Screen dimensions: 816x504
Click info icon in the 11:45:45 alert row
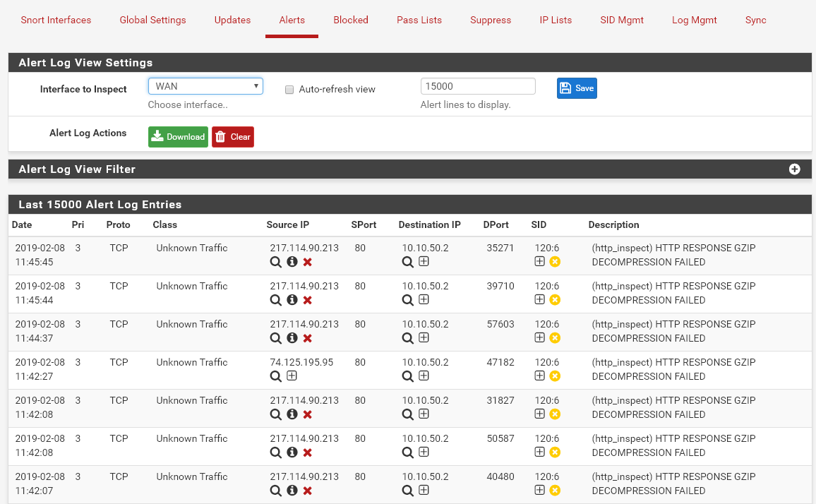pos(292,262)
